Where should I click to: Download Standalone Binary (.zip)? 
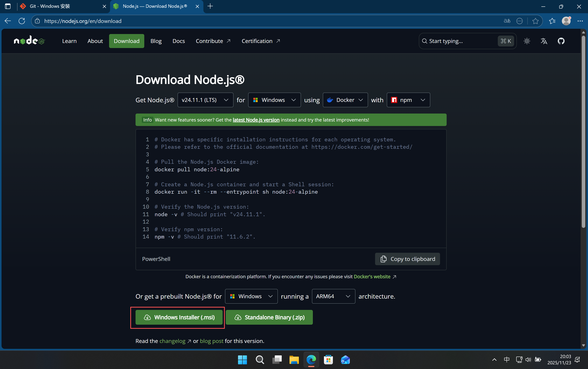pyautogui.click(x=269, y=317)
